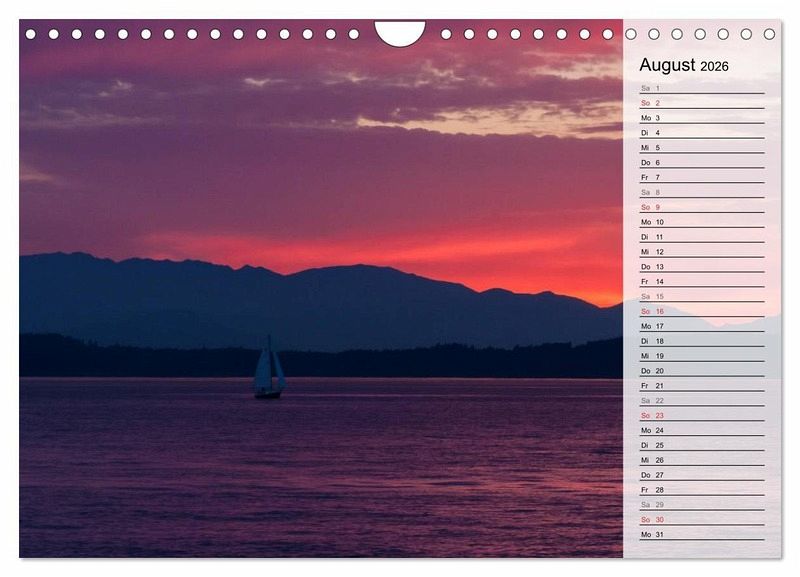
Task: Select the "Sa 1" date row
Action: click(x=702, y=88)
